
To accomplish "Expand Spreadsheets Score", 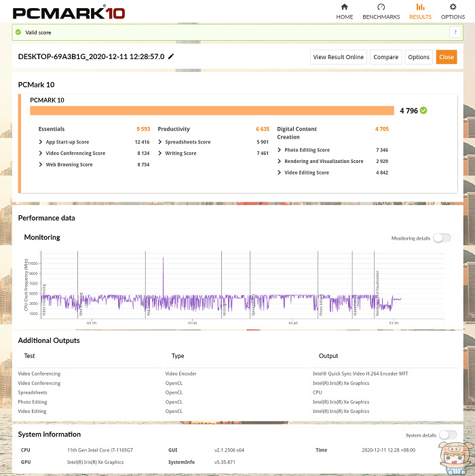I will tap(160, 142).
